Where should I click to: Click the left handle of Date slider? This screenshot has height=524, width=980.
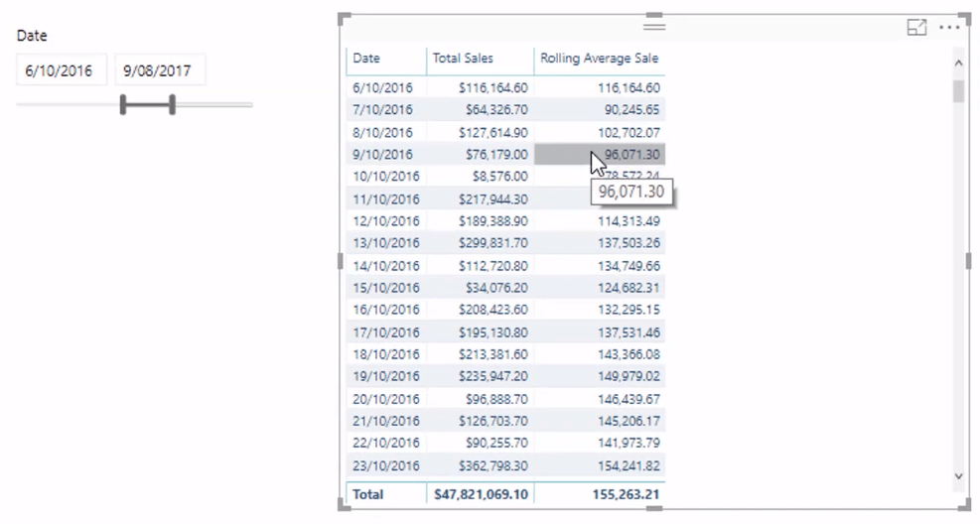(123, 105)
